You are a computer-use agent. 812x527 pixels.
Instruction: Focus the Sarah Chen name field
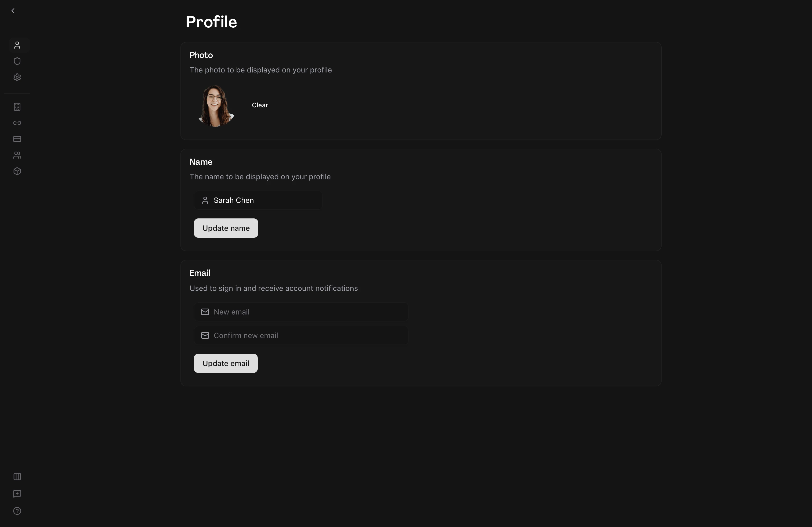258,200
